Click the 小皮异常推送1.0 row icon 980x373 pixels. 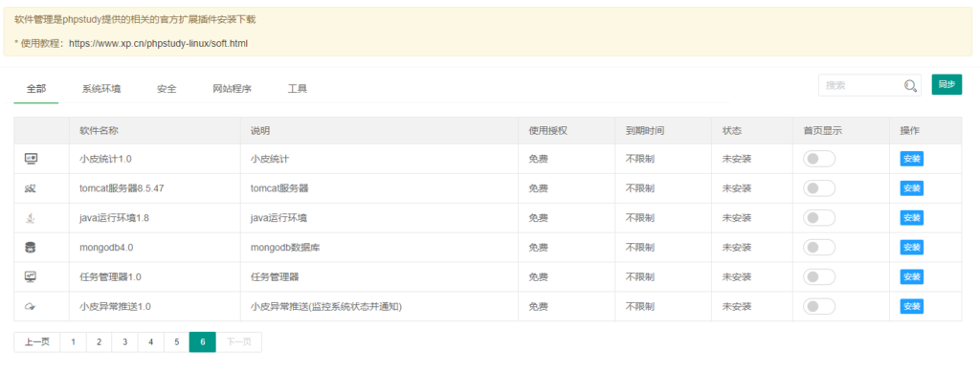point(31,307)
